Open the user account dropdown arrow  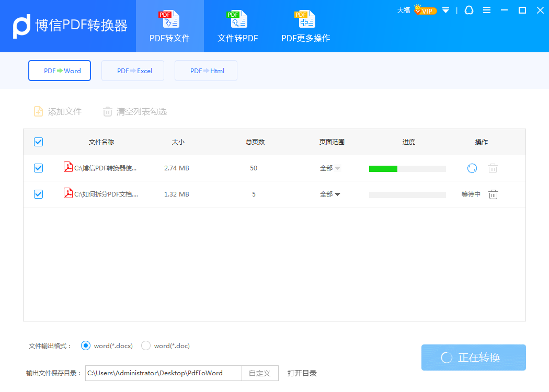(x=445, y=10)
